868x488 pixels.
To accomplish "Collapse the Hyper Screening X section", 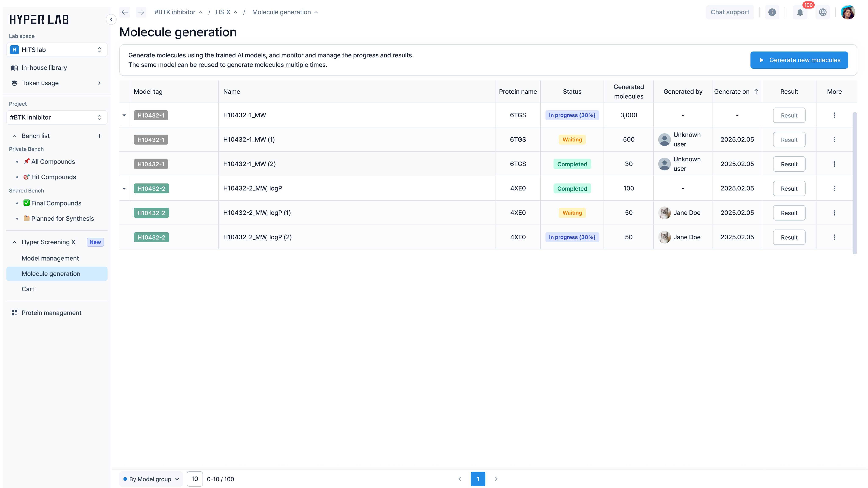I will click(14, 242).
